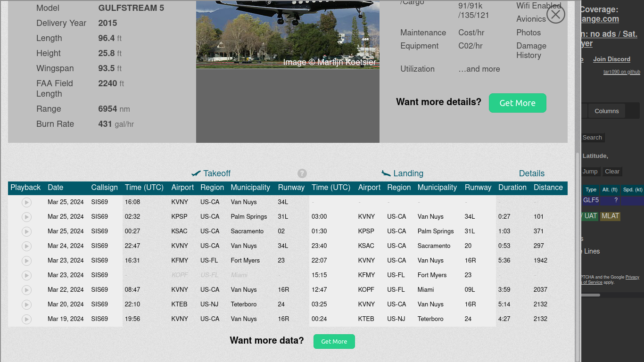Click the Landing airplane icon

[x=386, y=173]
